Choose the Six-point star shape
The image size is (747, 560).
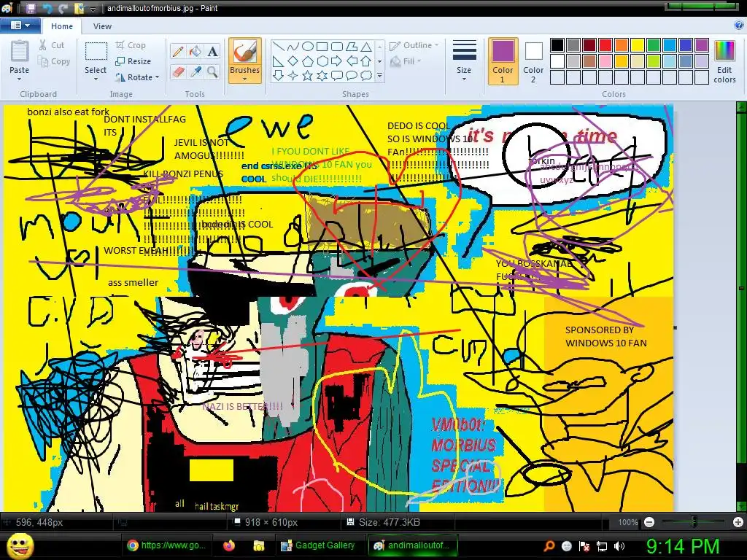(x=322, y=75)
